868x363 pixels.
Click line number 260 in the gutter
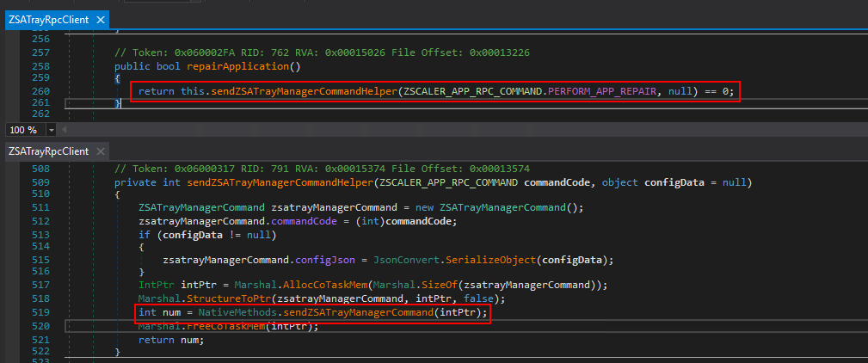click(41, 91)
